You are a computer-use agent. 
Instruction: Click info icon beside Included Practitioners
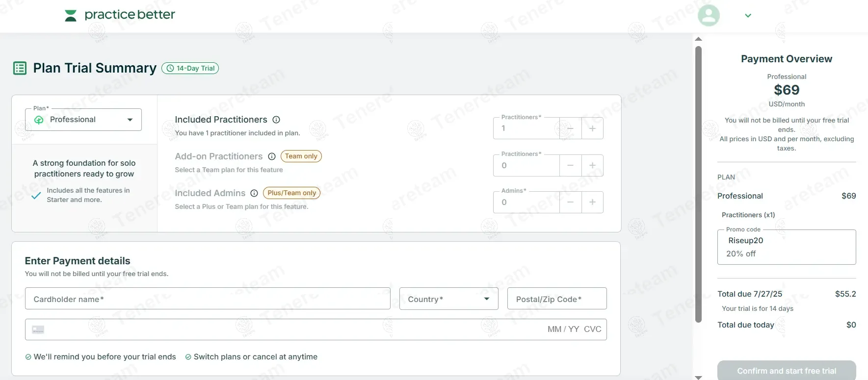tap(276, 120)
